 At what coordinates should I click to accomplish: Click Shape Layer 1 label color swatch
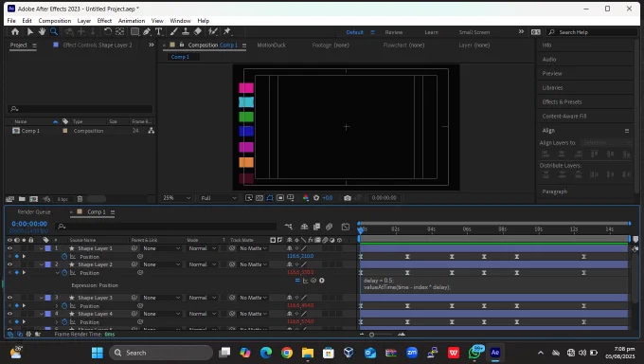tap(48, 248)
